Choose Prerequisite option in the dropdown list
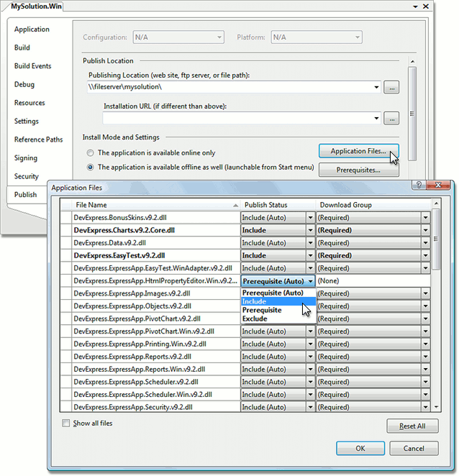Screen dimensions: 459x476 click(278, 310)
